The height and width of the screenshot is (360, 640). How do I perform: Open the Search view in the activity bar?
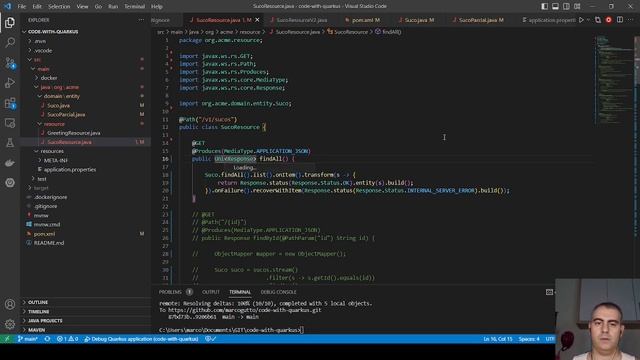[10, 42]
